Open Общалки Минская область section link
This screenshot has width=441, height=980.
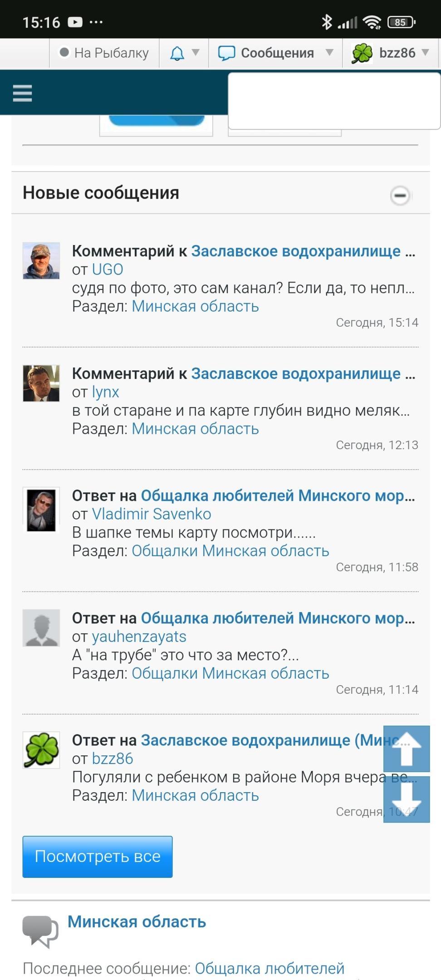[230, 551]
